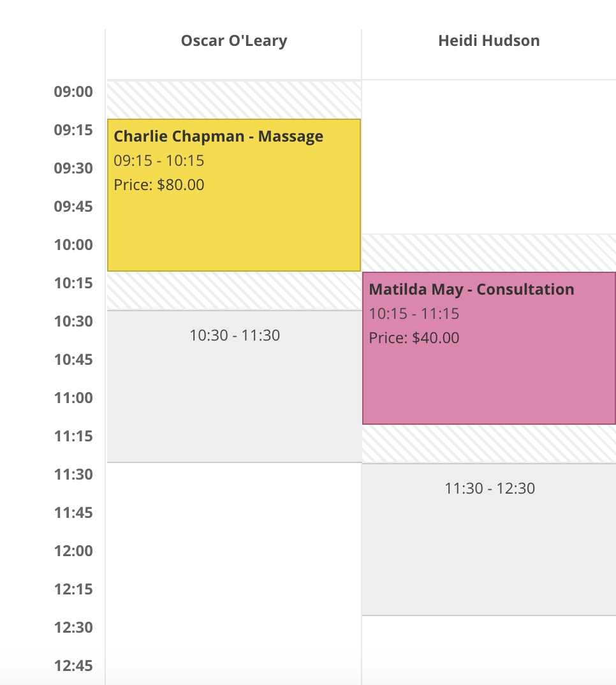616x685 pixels.
Task: Click hatched 10:15 block under Oscar O'Leary
Action: pos(234,291)
